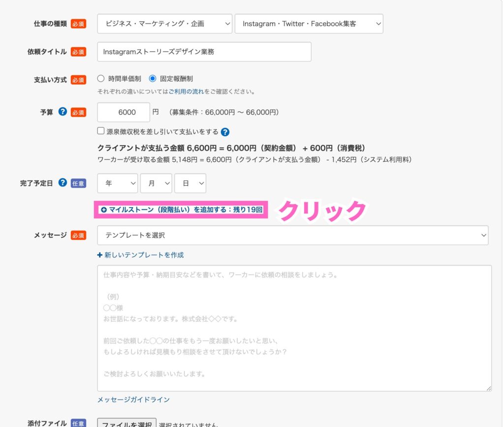Click plus icon on マイルストーン追加 link
The height and width of the screenshot is (427, 504).
(104, 210)
